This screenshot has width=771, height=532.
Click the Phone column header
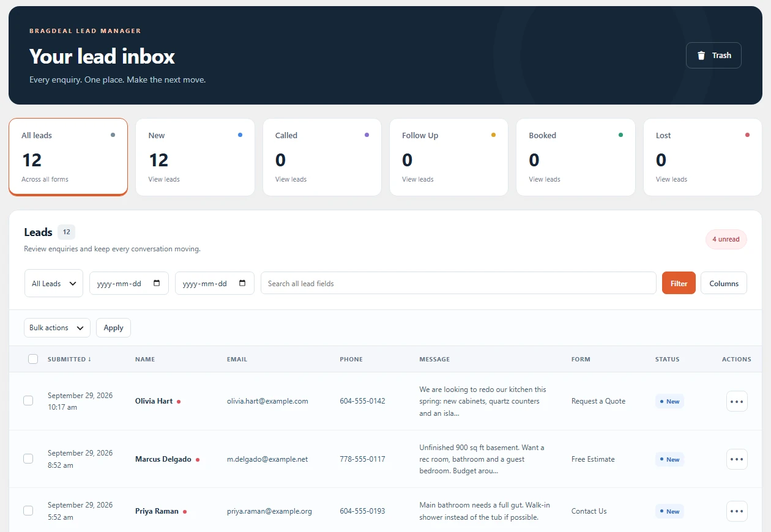351,359
